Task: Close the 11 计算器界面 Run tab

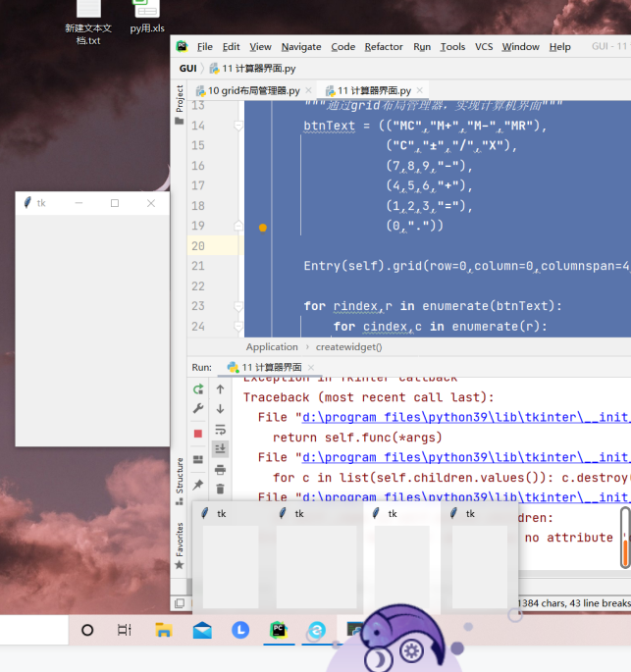Action: 311,367
